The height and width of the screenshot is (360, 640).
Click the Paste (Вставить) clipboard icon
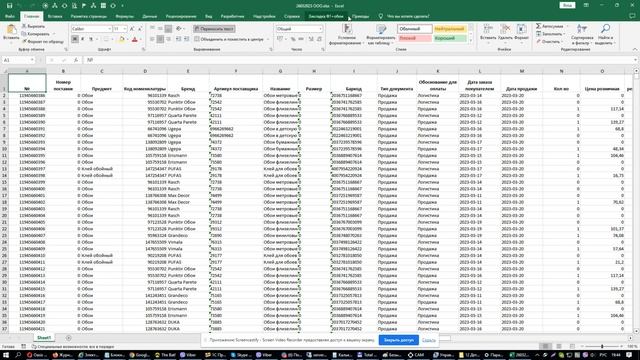click(11, 29)
